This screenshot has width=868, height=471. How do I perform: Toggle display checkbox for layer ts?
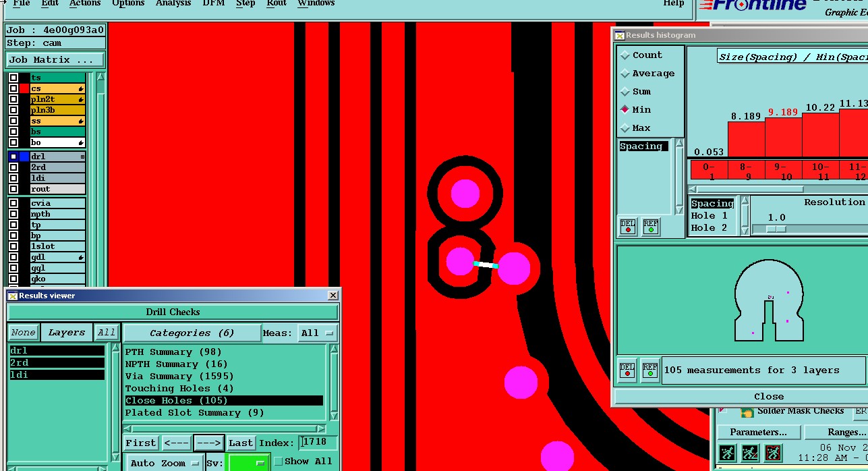13,78
